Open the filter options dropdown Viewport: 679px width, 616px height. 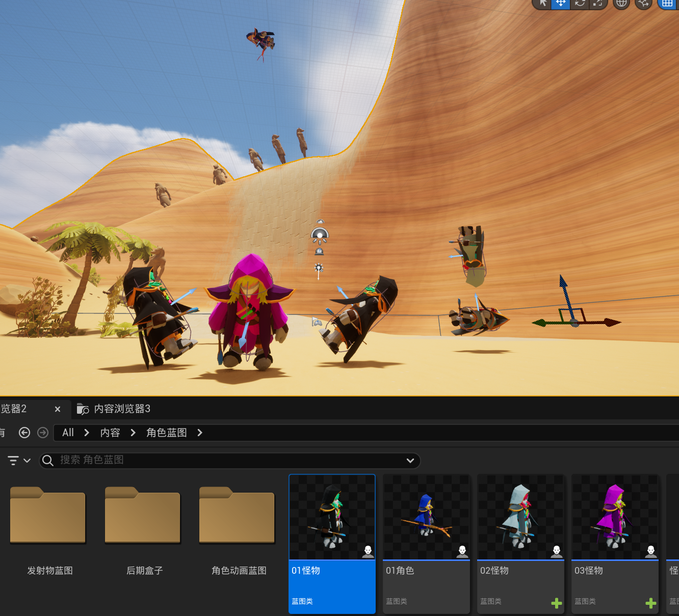(19, 461)
